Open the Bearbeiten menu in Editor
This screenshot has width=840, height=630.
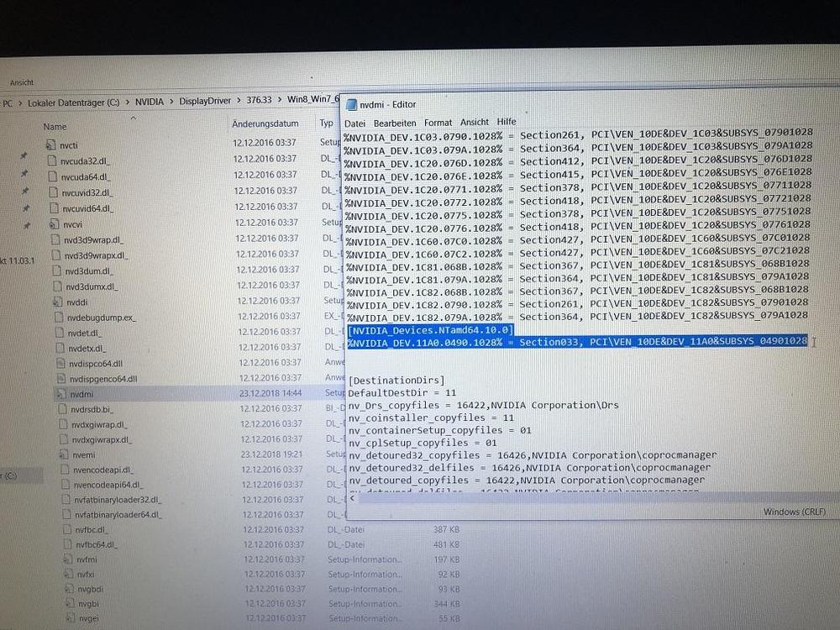395,123
